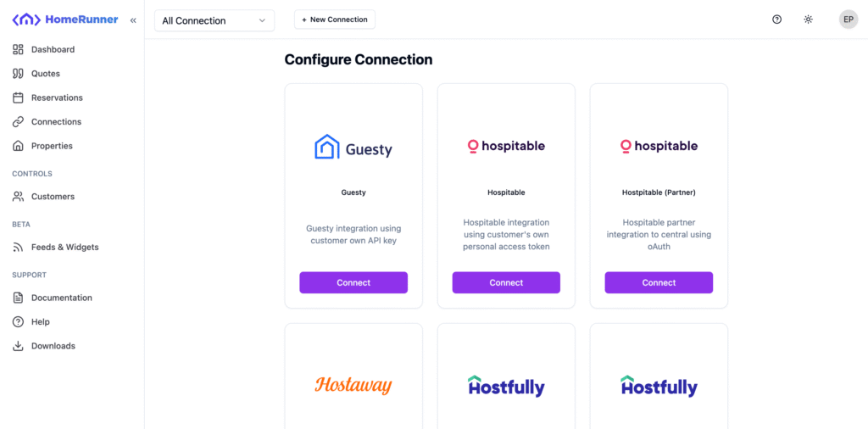Viewport: 868px width, 429px height.
Task: Click the Feeds & Widgets RSS icon
Action: click(18, 248)
